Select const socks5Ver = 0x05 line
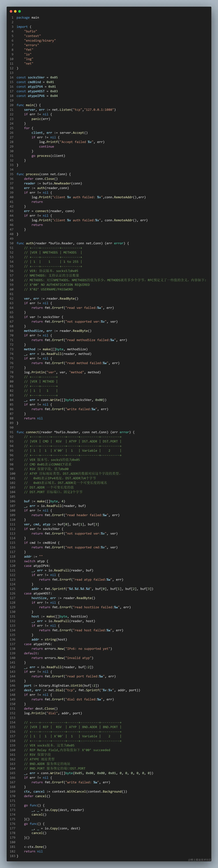 tap(37, 77)
